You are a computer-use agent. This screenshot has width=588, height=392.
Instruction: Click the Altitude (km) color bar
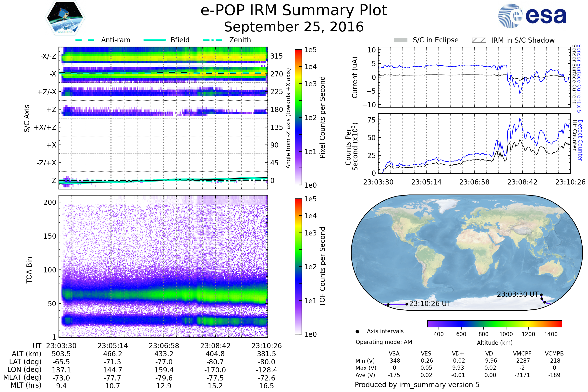[x=494, y=323]
